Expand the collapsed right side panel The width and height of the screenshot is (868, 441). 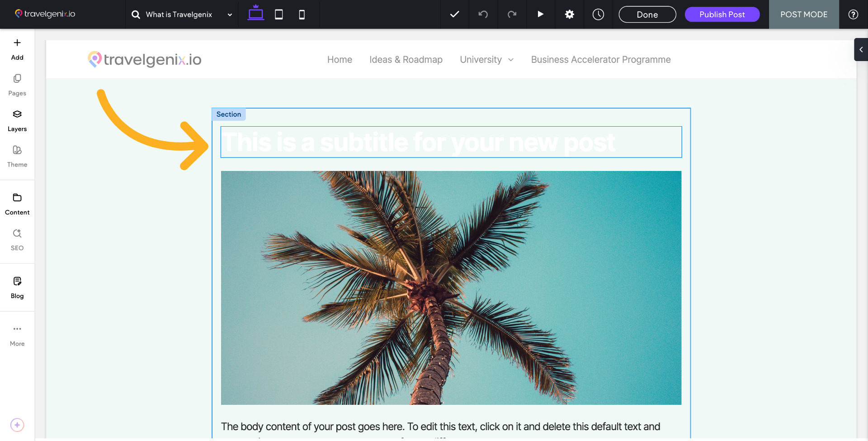tap(861, 50)
